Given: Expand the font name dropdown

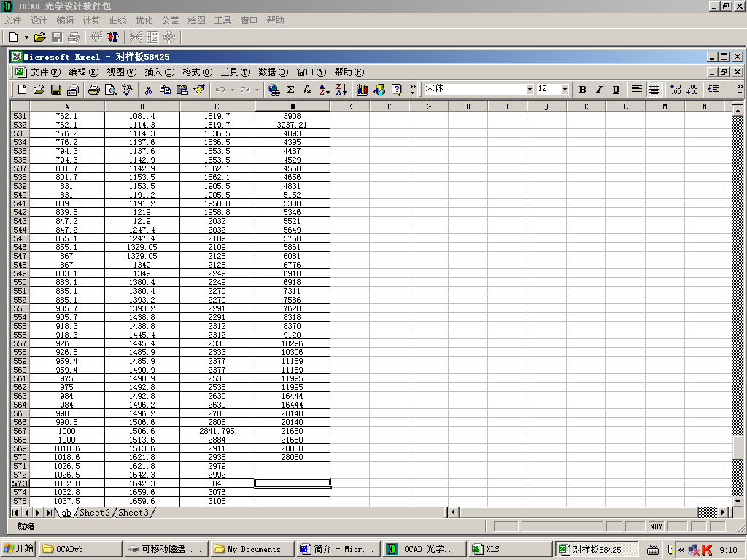Looking at the screenshot, I should 530,89.
